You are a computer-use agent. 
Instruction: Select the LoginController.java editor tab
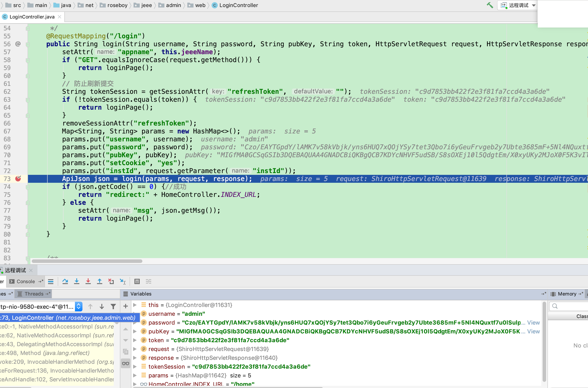32,17
